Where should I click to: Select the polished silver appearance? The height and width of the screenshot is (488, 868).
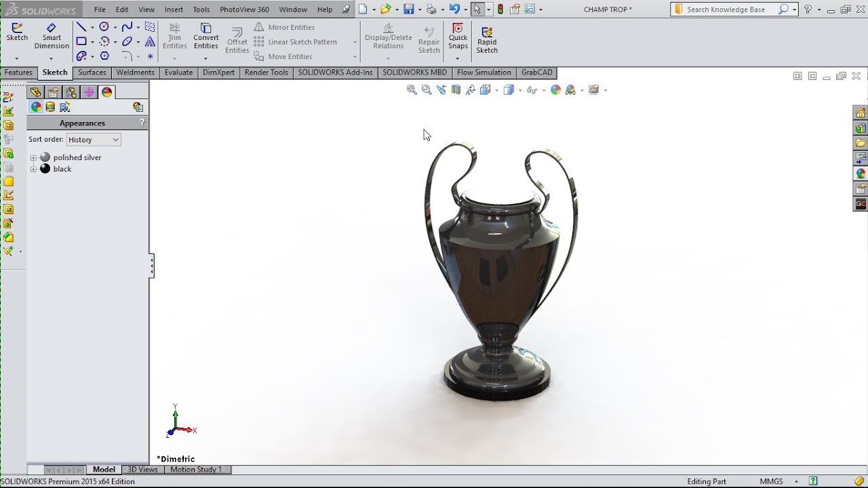[x=77, y=157]
